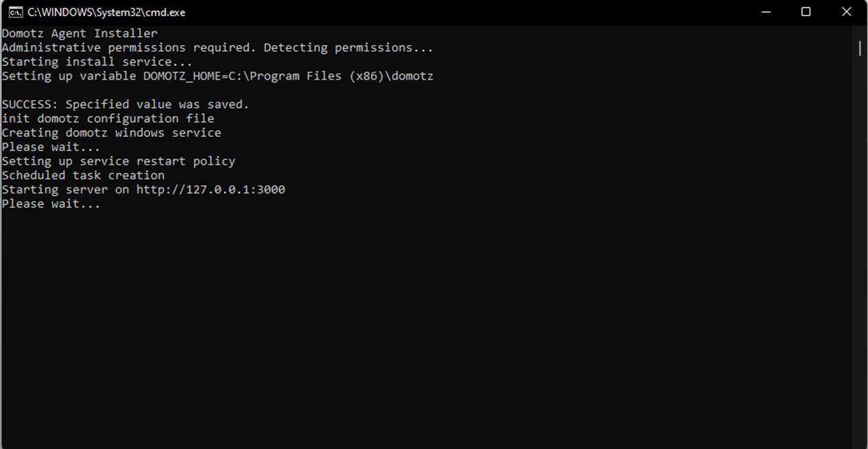Select the init domotz configuration file text
This screenshot has height=449, width=868.
pos(108,118)
